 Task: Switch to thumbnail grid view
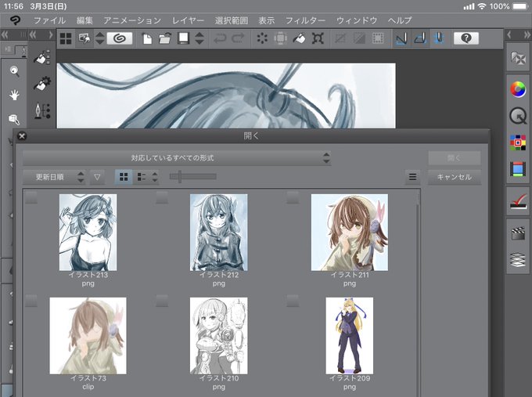[x=124, y=177]
